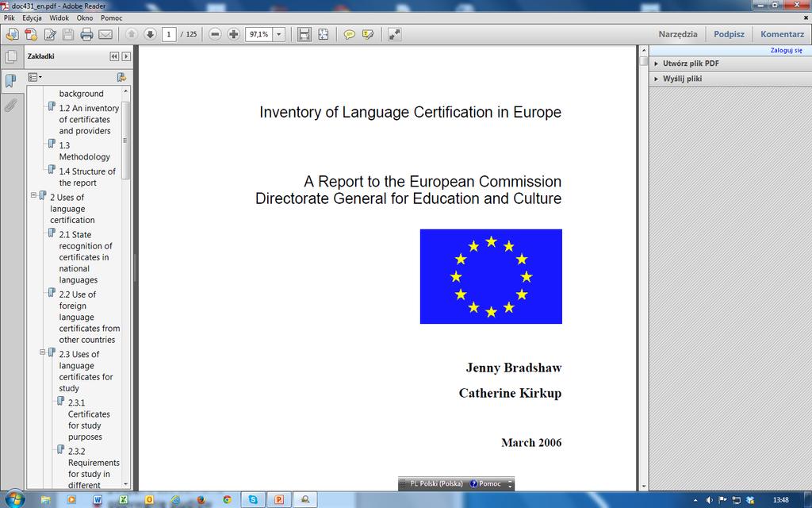Open the page thumbnails panel icon
The height and width of the screenshot is (508, 812).
click(x=10, y=56)
